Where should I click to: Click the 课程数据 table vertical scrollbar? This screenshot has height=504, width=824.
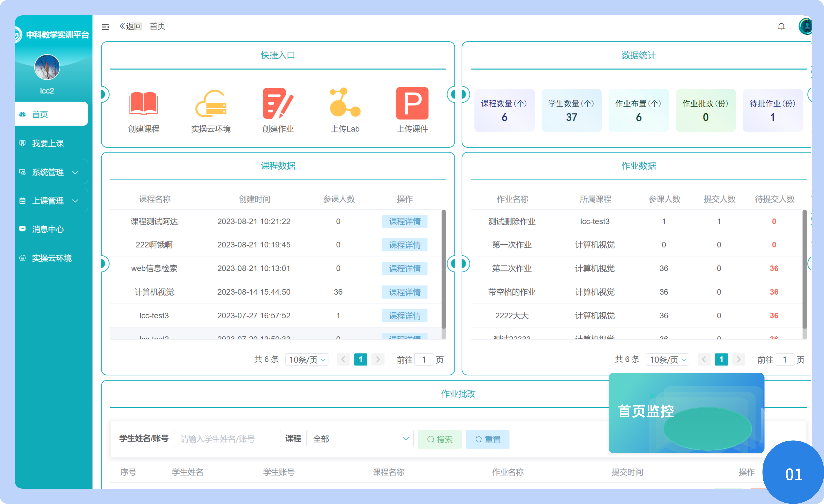pyautogui.click(x=444, y=269)
